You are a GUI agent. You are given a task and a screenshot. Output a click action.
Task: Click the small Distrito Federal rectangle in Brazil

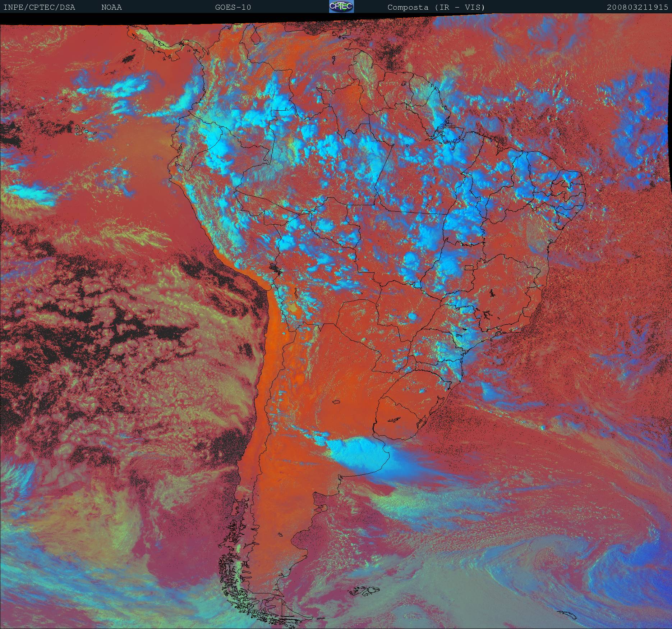tap(469, 267)
